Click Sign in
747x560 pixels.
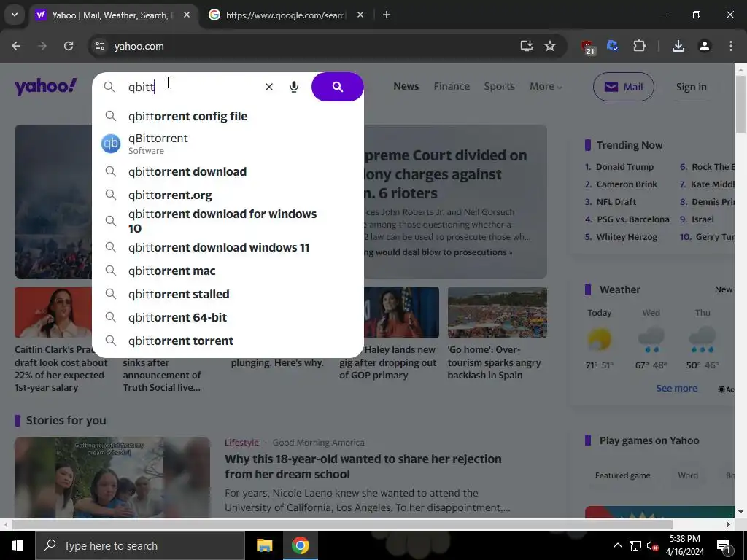point(692,87)
